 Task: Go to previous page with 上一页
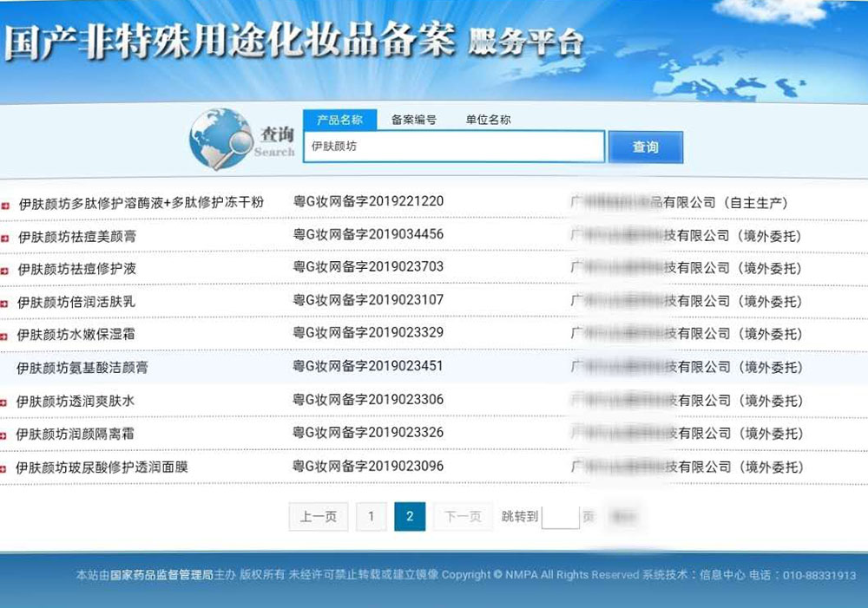pos(319,517)
